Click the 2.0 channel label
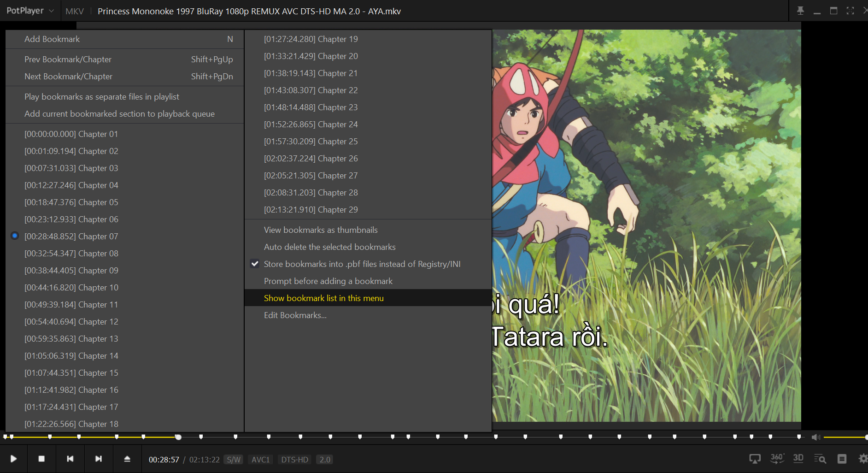The width and height of the screenshot is (868, 473). tap(325, 460)
